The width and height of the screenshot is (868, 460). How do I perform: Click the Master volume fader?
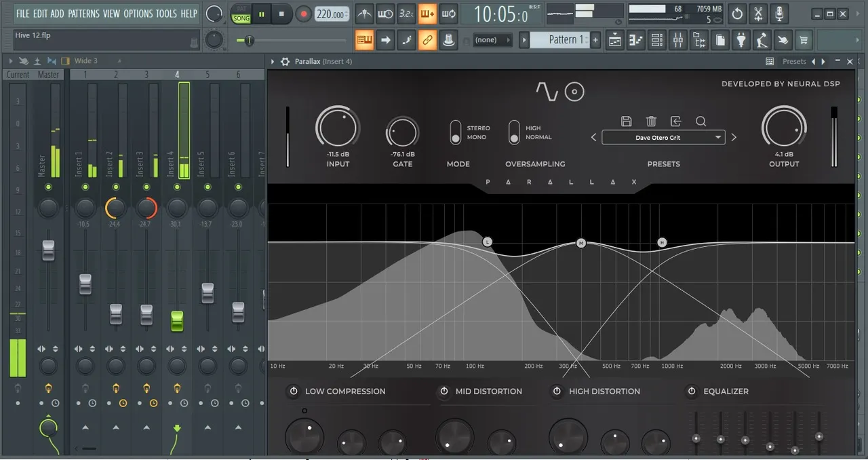[48, 249]
